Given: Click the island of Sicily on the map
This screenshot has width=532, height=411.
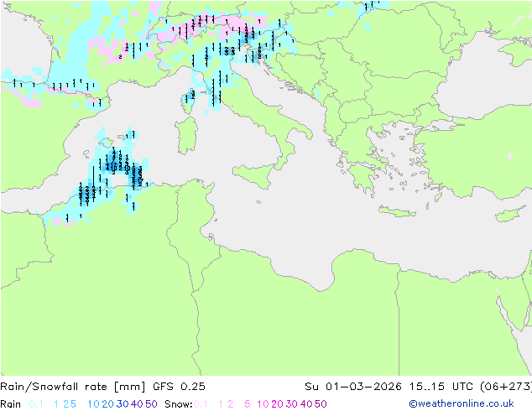Looking at the screenshot, I should click(x=255, y=175).
